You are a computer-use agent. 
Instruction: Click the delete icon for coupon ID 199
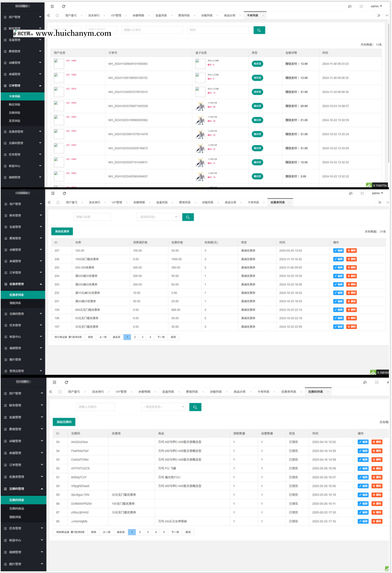click(x=352, y=310)
